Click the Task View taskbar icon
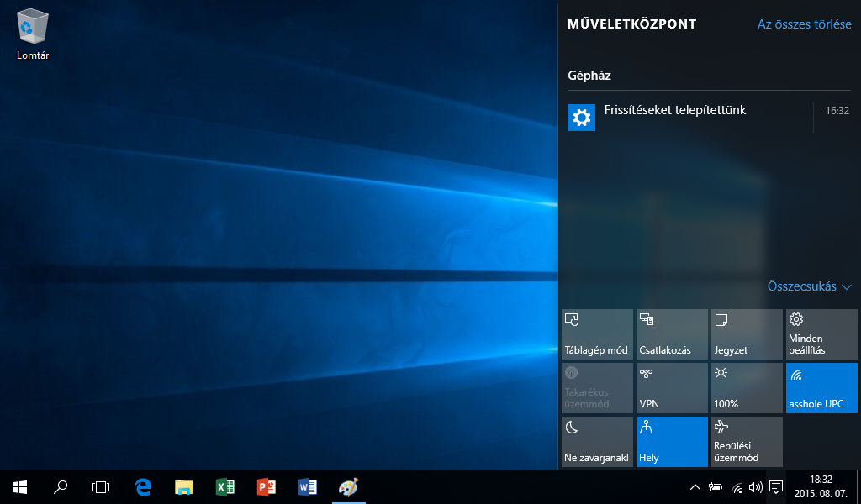 pyautogui.click(x=101, y=486)
